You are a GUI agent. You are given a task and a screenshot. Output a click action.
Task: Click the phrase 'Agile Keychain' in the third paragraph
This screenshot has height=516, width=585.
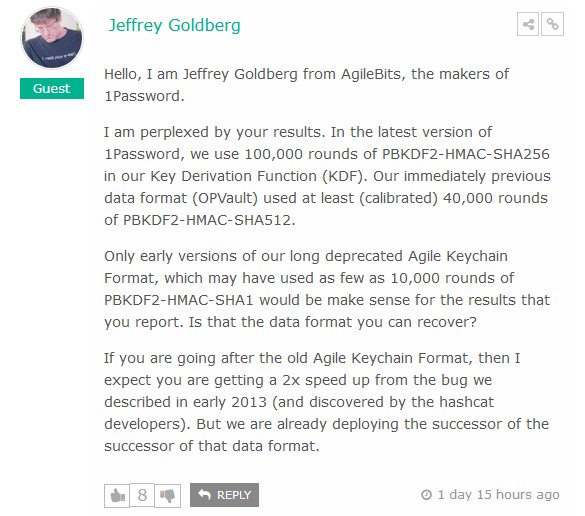click(457, 256)
